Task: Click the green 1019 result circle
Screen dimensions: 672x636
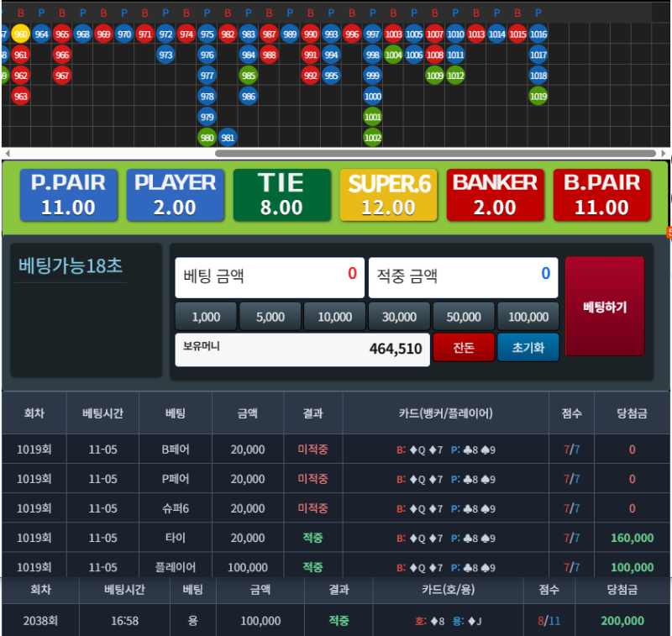Action: [x=538, y=97]
